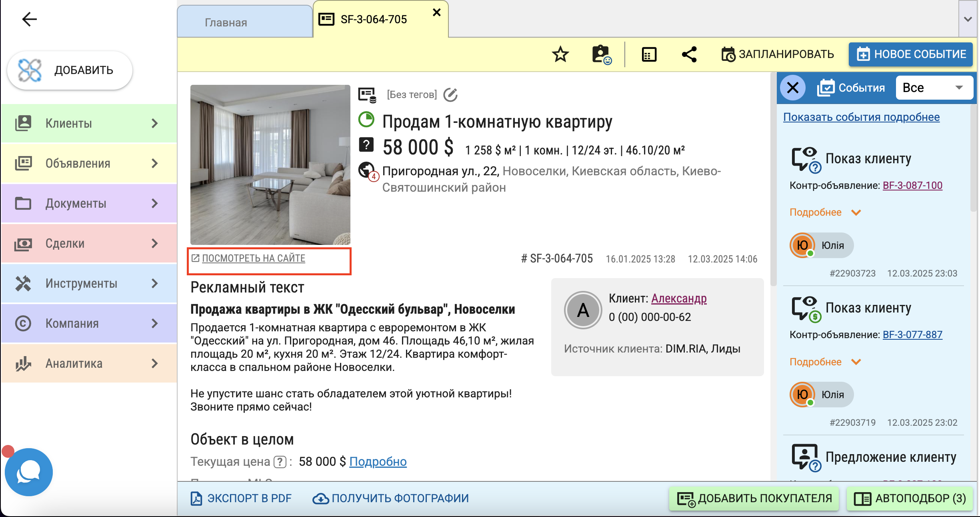Click Показать события подробнее link
This screenshot has height=517, width=980.
click(x=861, y=117)
